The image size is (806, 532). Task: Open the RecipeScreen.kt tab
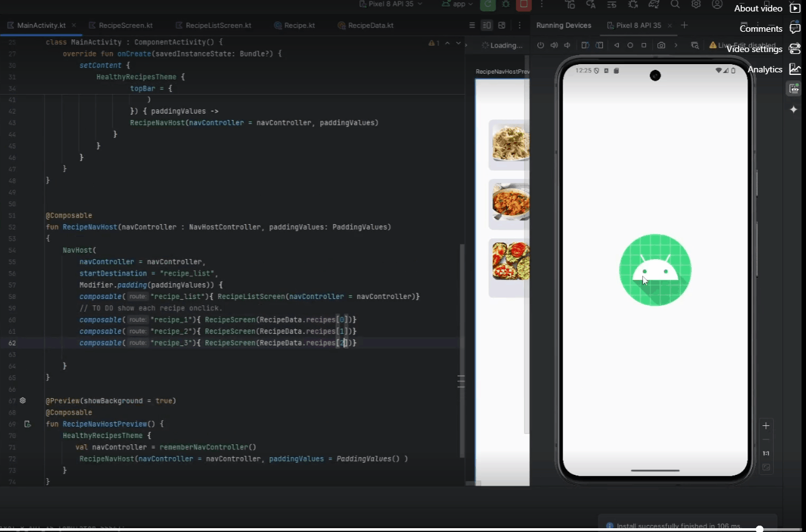tap(121, 25)
